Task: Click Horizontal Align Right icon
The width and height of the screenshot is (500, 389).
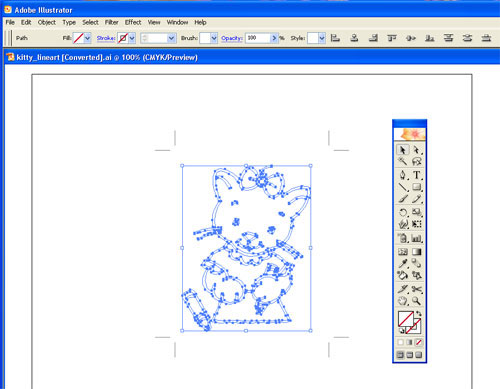Action: [x=373, y=38]
